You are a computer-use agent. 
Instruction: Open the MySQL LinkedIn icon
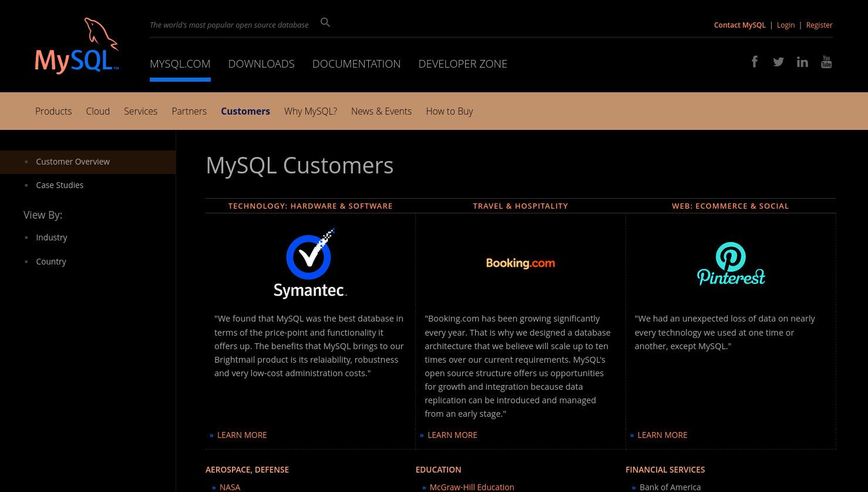(802, 62)
